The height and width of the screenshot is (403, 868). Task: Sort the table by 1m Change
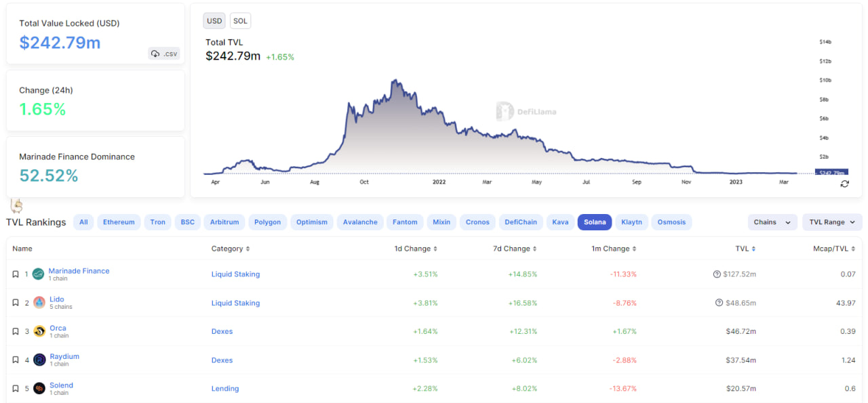[x=614, y=249]
